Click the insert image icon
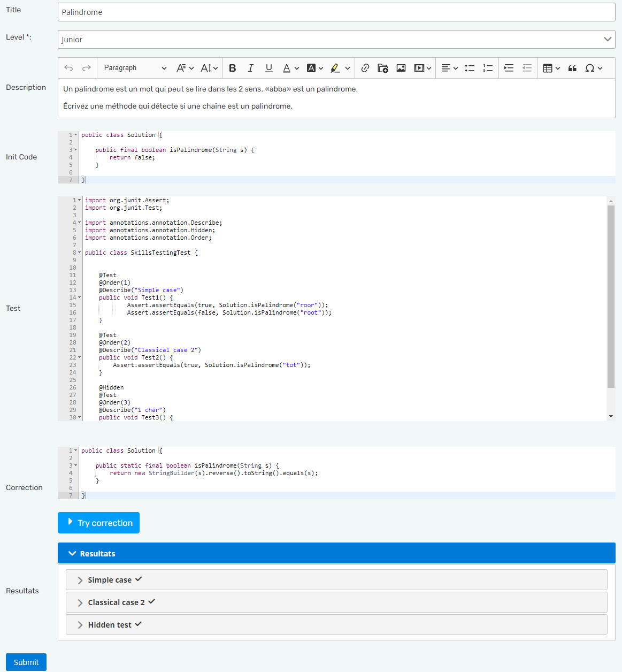This screenshot has width=622, height=672. (x=401, y=68)
